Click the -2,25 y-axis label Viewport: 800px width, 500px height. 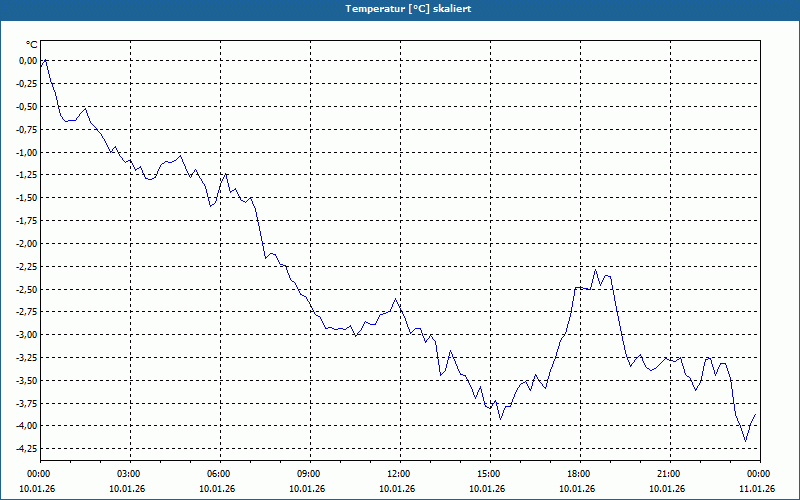pyautogui.click(x=27, y=266)
